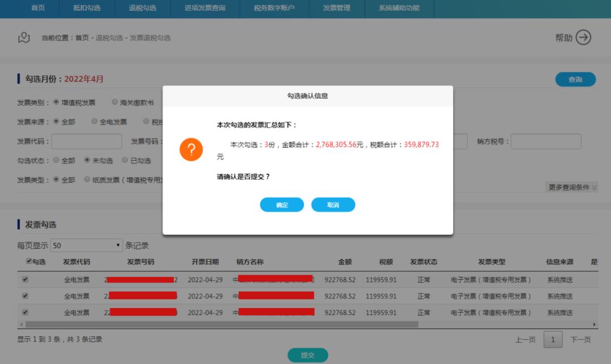This screenshot has width=611, height=364.
Task: Click the 查询 search button
Action: click(575, 79)
